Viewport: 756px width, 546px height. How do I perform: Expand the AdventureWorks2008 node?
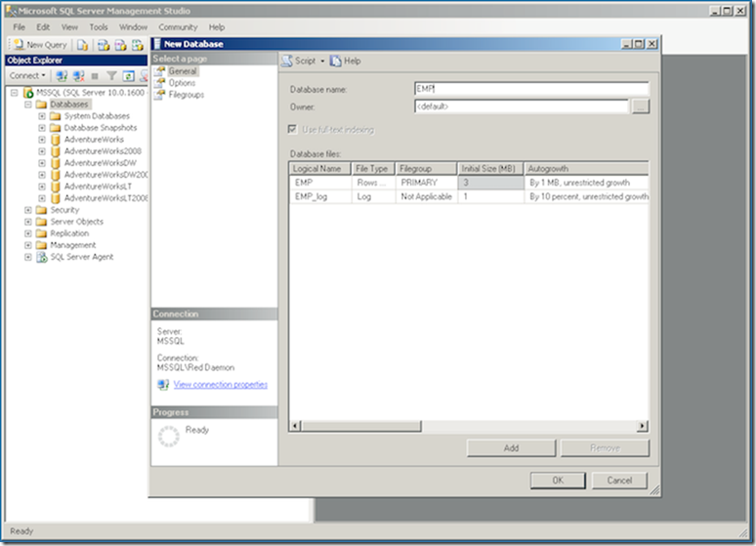42,151
